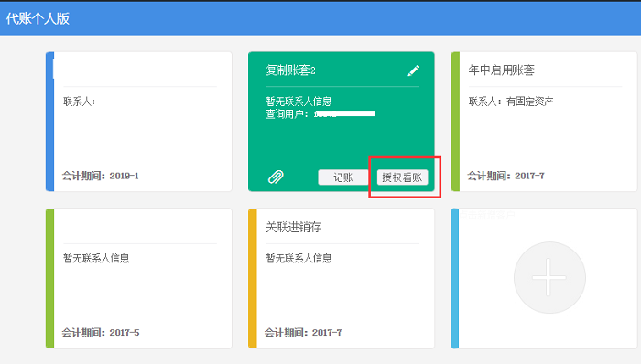Click the plus icon to add account set

click(x=549, y=277)
